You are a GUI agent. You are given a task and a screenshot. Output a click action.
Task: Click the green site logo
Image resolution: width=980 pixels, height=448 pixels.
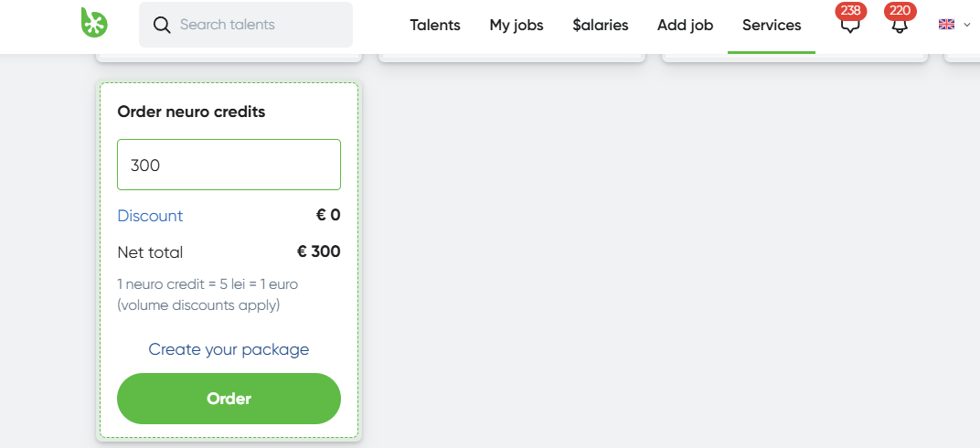click(94, 21)
